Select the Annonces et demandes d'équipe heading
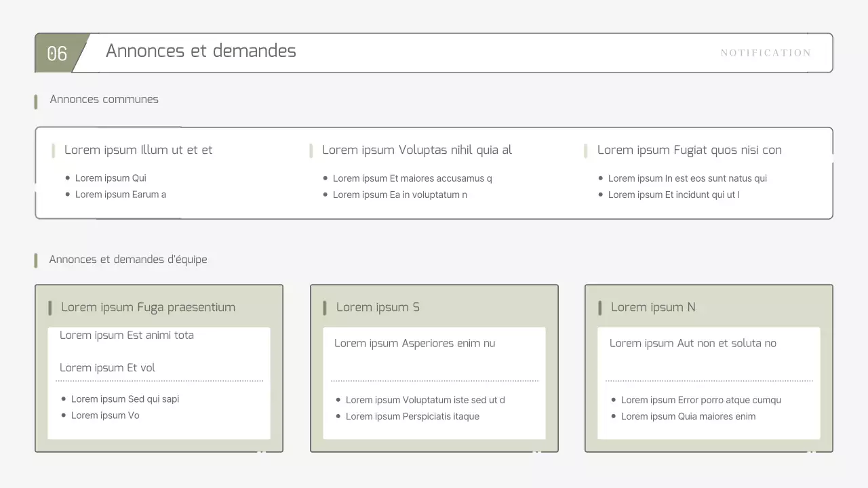This screenshot has width=868, height=488. (128, 260)
